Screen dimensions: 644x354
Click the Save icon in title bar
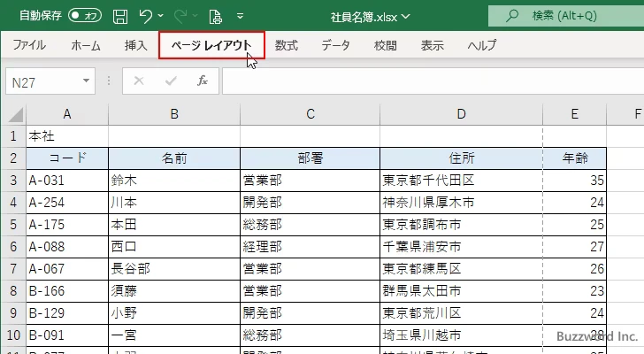[x=119, y=16]
